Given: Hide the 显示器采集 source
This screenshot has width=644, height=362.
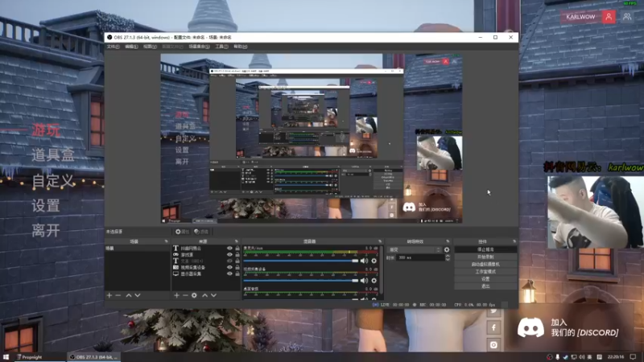Looking at the screenshot, I should [x=229, y=274].
